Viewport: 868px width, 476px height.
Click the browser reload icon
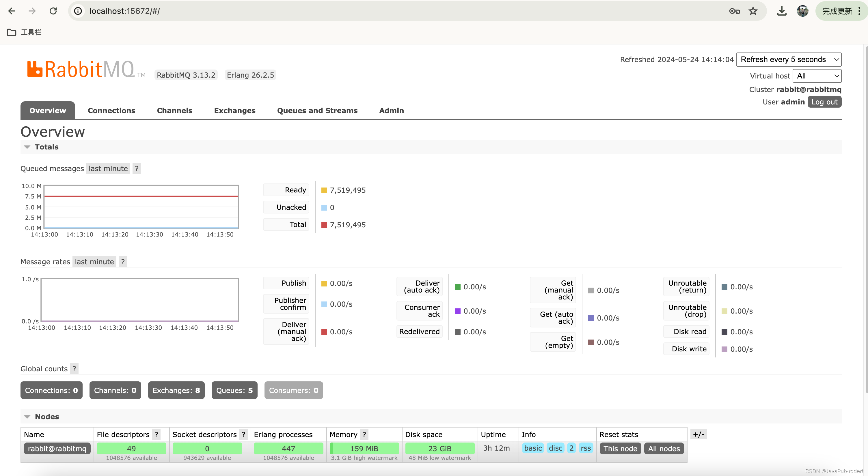click(x=53, y=11)
